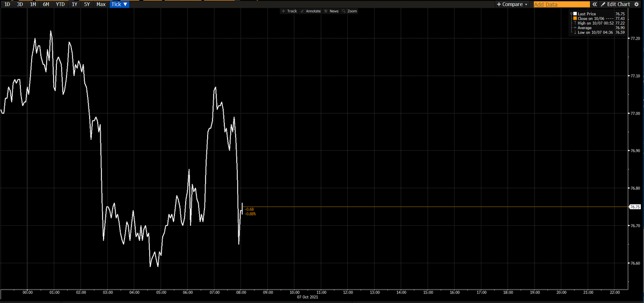Select the 3D time range tab

click(20, 4)
